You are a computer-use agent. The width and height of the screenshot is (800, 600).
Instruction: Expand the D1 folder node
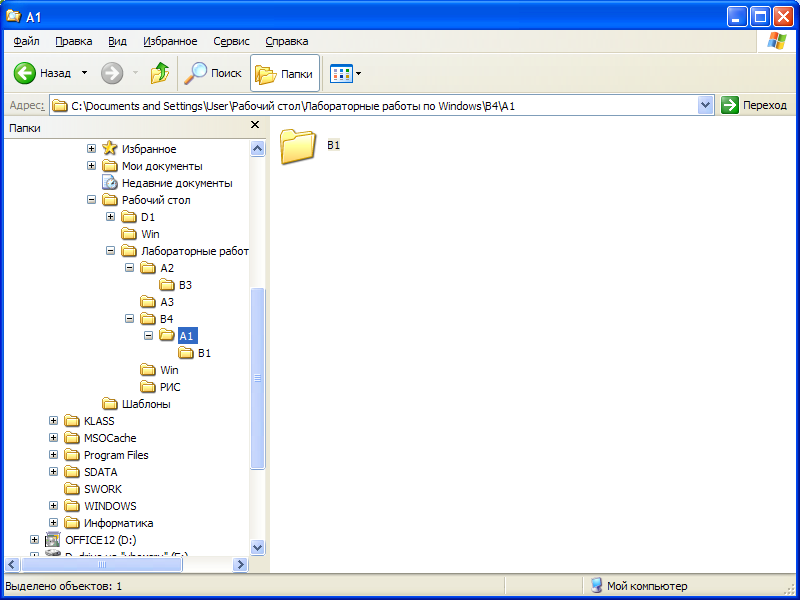110,217
